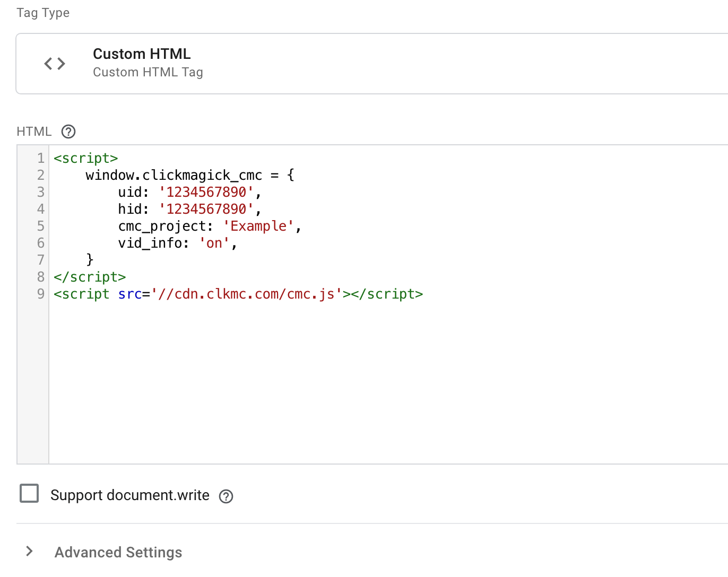This screenshot has height=577, width=728.
Task: Click line number 9 in editor gutter
Action: tap(40, 294)
